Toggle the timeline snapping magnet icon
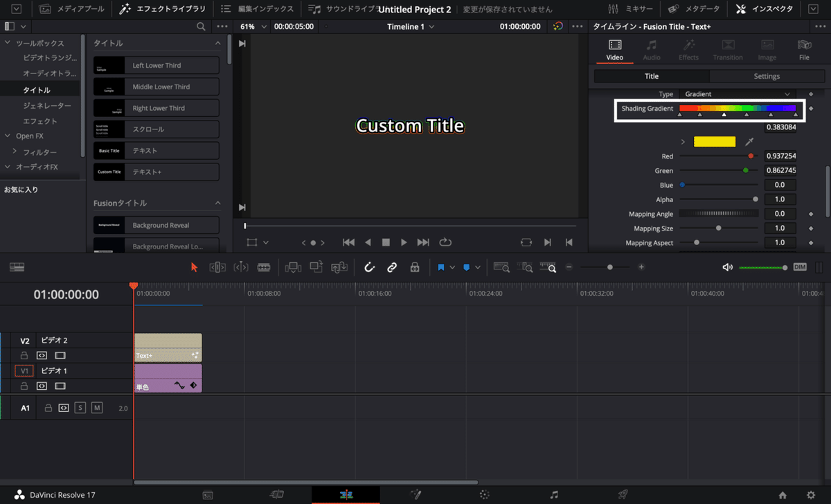Image resolution: width=831 pixels, height=504 pixels. click(370, 267)
